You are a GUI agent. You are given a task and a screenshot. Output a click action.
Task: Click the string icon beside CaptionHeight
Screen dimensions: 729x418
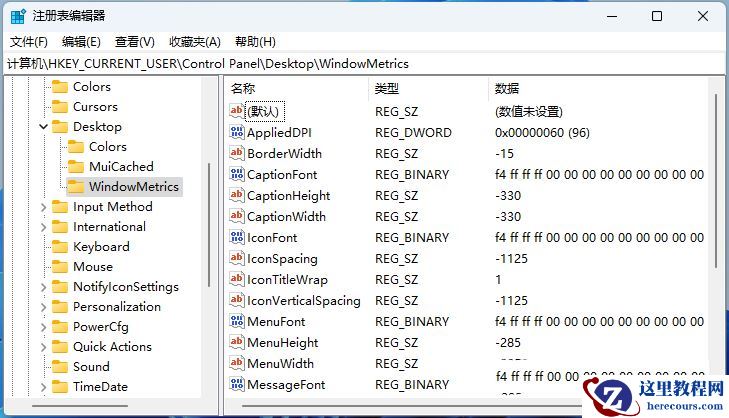pyautogui.click(x=236, y=195)
